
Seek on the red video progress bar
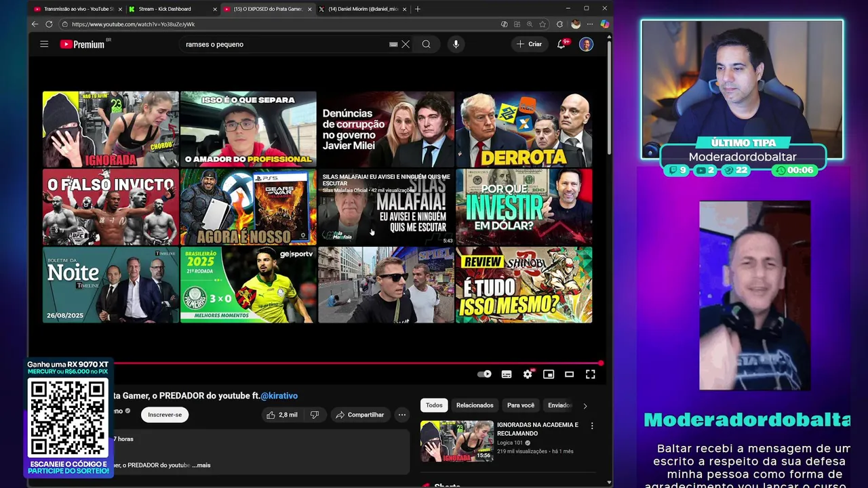(x=356, y=363)
